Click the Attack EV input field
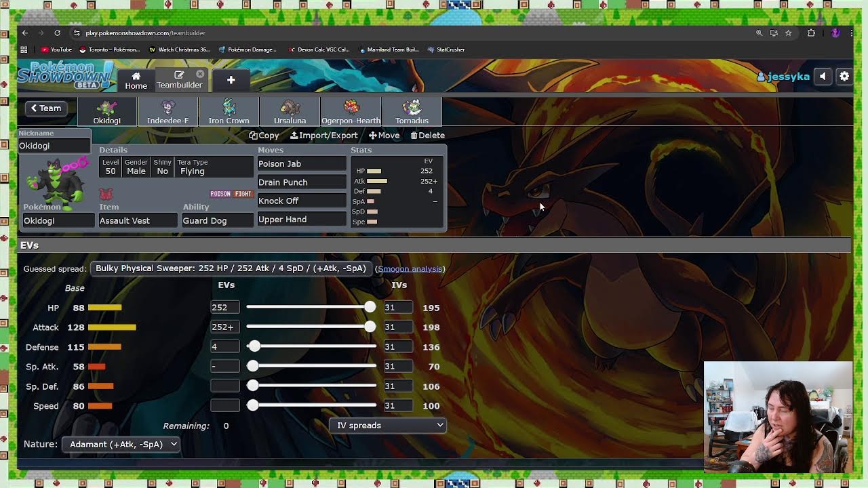The height and width of the screenshot is (488, 868). (224, 327)
